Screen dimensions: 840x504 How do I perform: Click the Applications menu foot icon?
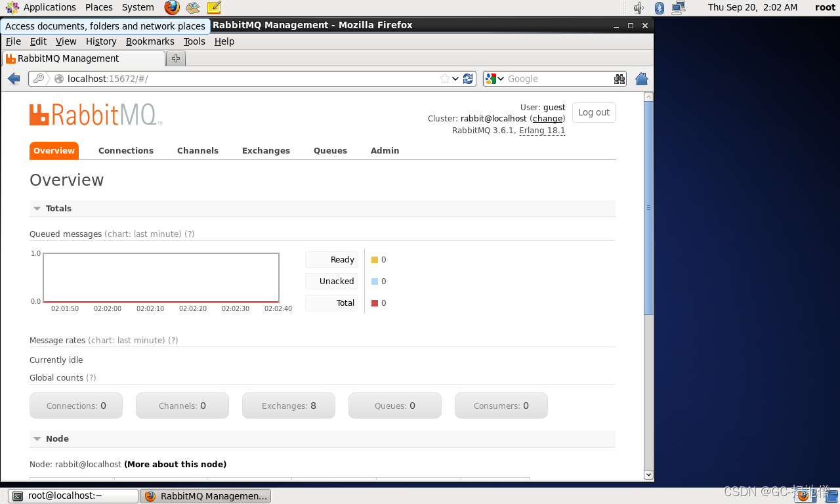tap(12, 7)
